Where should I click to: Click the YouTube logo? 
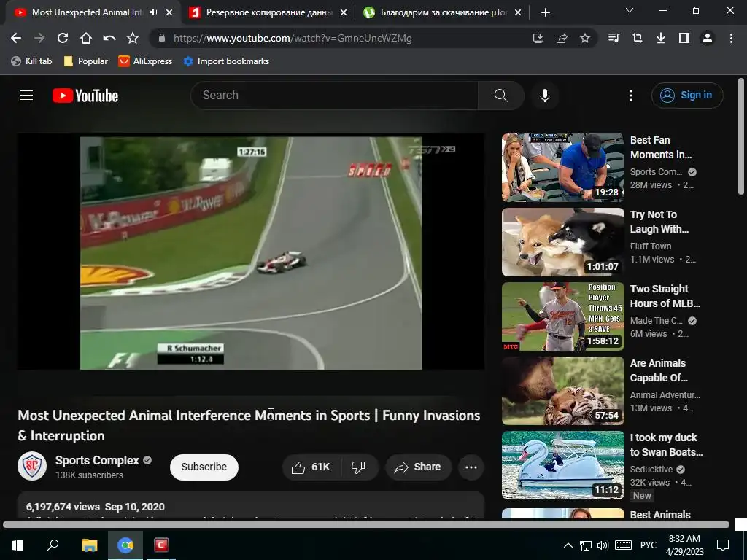click(x=85, y=96)
